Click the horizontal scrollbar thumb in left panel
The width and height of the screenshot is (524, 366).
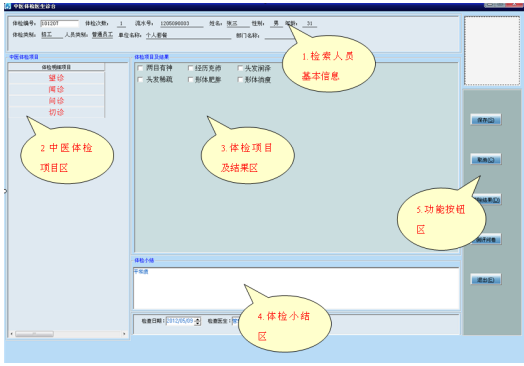(34, 334)
